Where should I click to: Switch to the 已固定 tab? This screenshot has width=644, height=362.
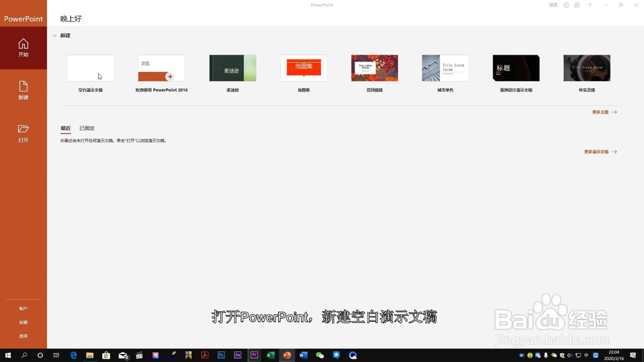(x=87, y=128)
